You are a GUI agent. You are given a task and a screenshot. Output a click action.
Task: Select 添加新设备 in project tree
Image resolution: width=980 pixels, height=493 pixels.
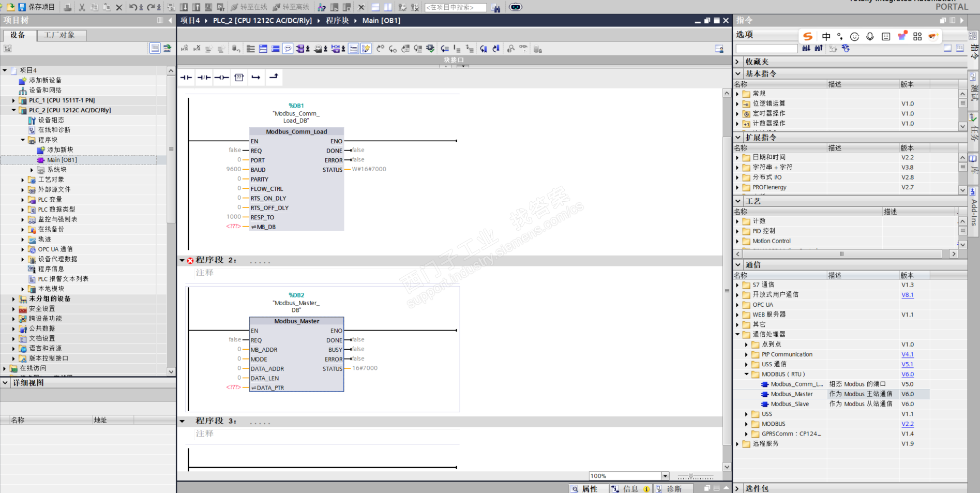click(46, 80)
